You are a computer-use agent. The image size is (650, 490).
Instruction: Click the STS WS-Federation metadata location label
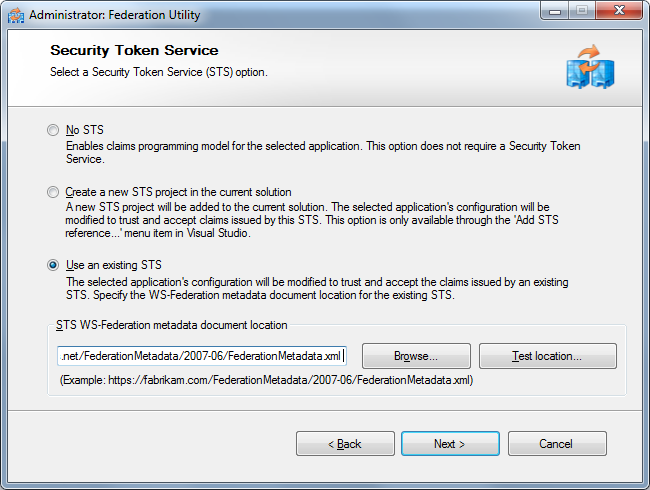click(170, 325)
